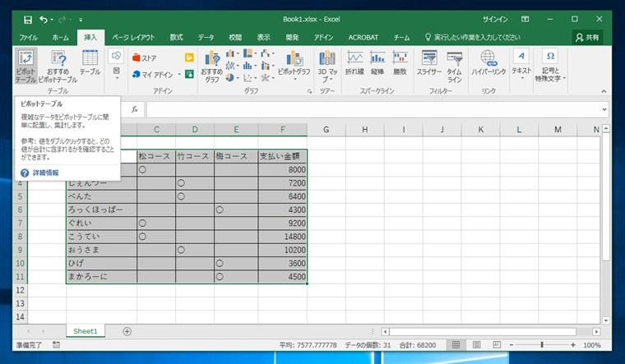This screenshot has height=364, width=625.
Task: Select the Sheet1 tab
Action: point(86,331)
